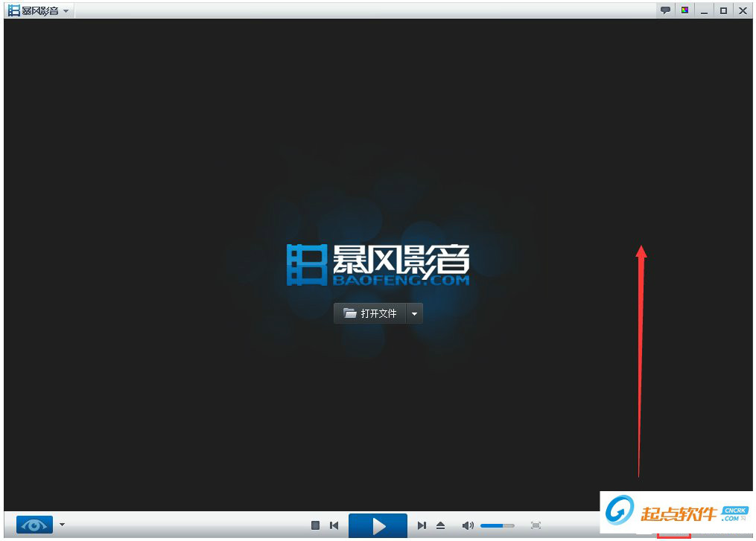756x541 pixels.
Task: Maximize the player window
Action: [x=723, y=10]
